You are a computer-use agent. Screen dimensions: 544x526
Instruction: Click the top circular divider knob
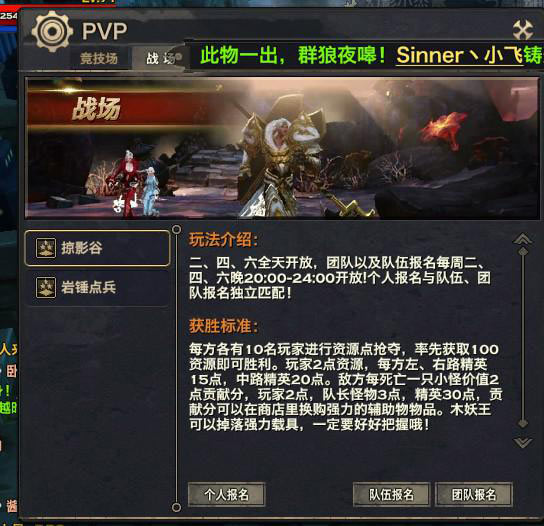(x=177, y=229)
